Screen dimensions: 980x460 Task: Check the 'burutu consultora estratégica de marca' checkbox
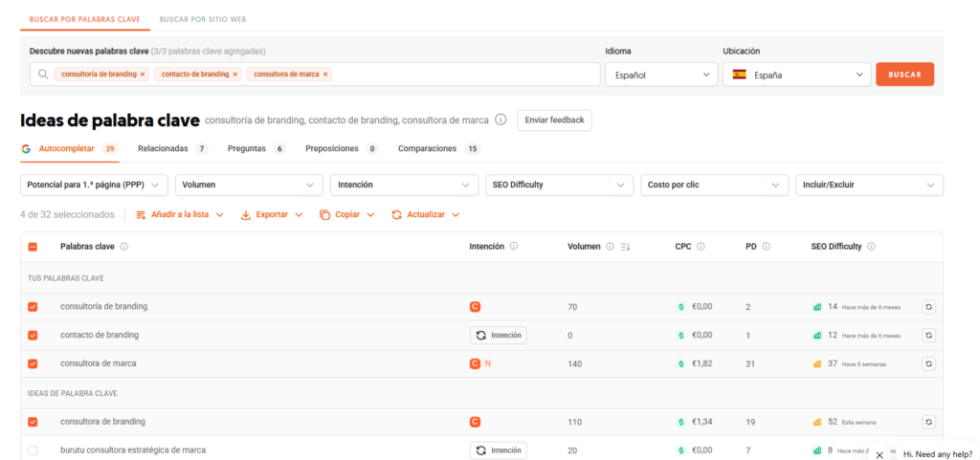tap(33, 450)
